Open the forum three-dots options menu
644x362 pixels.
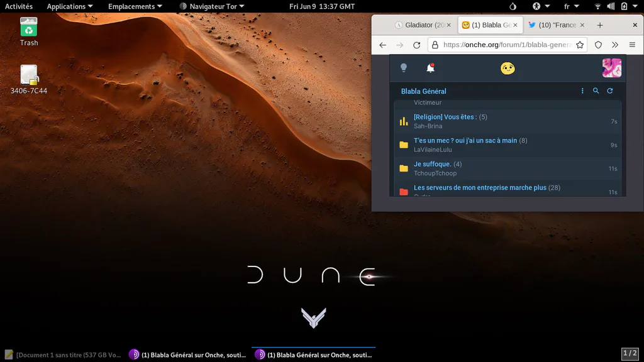click(x=582, y=90)
